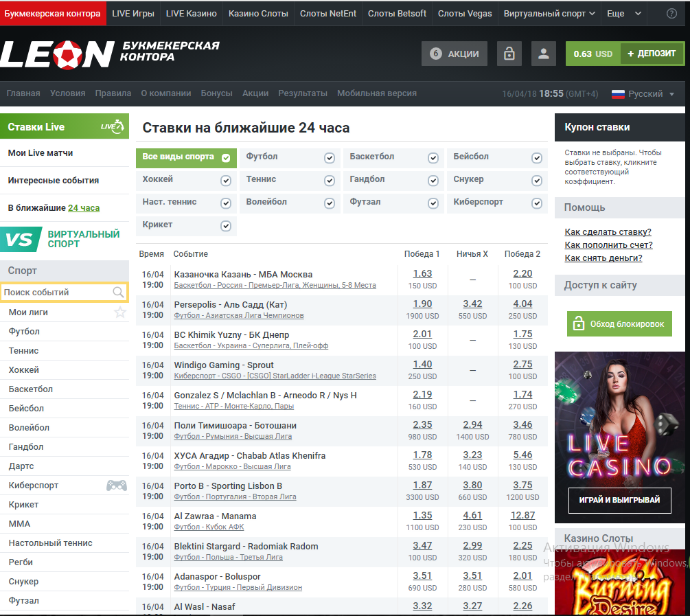
Task: Toggle the Хоккей sport filter checkbox
Action: tap(226, 181)
